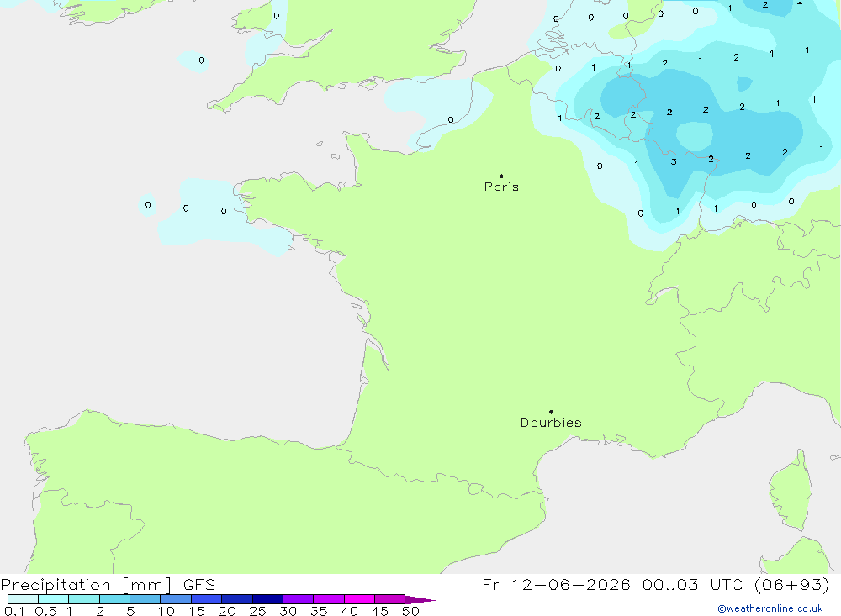This screenshot has height=616, width=841.
Task: Click the '30' legend scale label
Action: point(288,611)
